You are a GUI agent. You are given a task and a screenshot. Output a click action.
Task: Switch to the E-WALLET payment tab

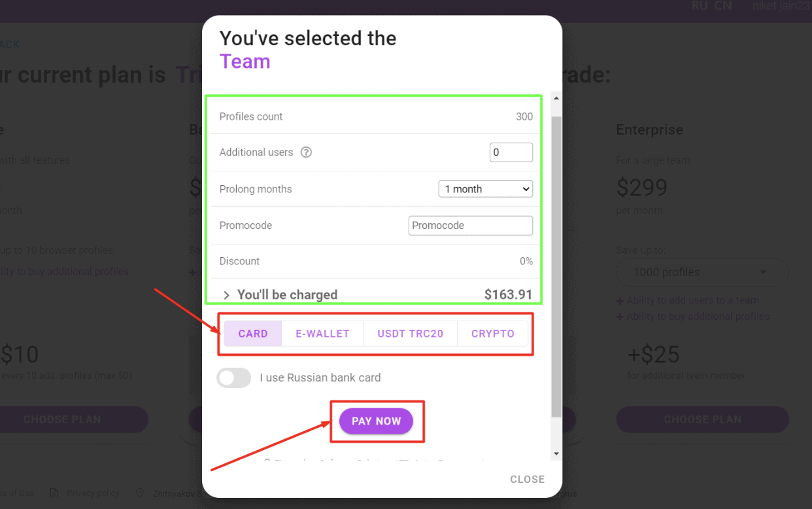click(x=322, y=334)
